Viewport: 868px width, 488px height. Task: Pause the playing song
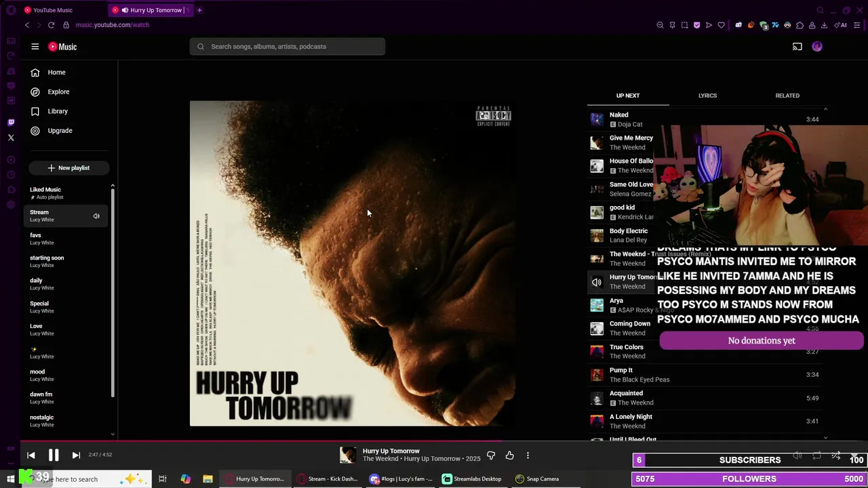pyautogui.click(x=54, y=455)
